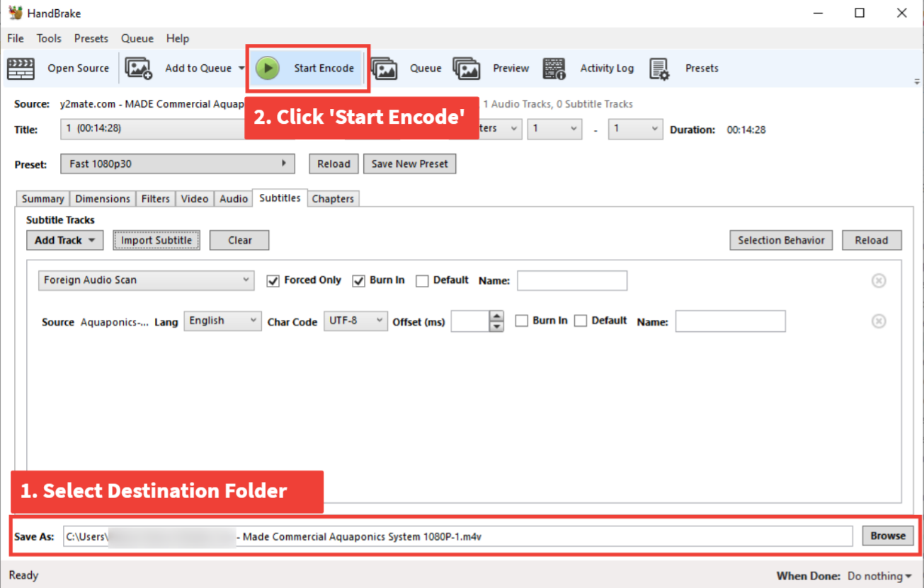The image size is (924, 588).
Task: Click the Reload preset button
Action: click(333, 163)
